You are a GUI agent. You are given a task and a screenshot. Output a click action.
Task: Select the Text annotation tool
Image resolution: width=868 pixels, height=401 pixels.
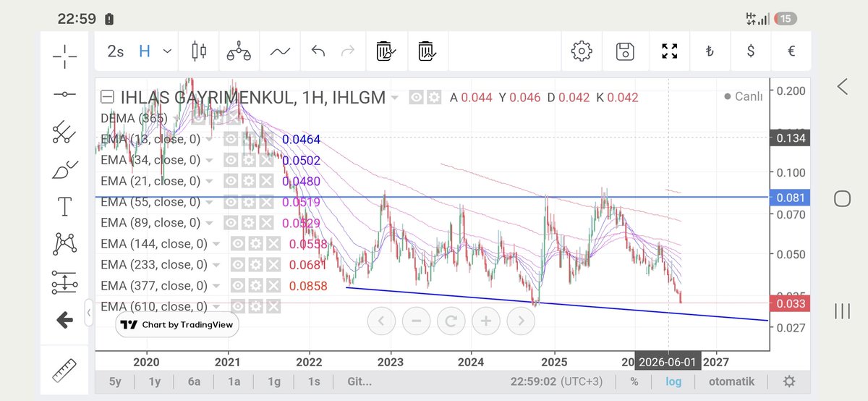click(x=65, y=207)
